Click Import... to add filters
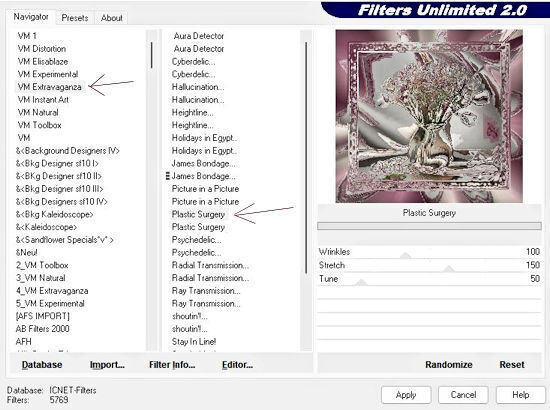The width and height of the screenshot is (550, 410). click(x=107, y=365)
